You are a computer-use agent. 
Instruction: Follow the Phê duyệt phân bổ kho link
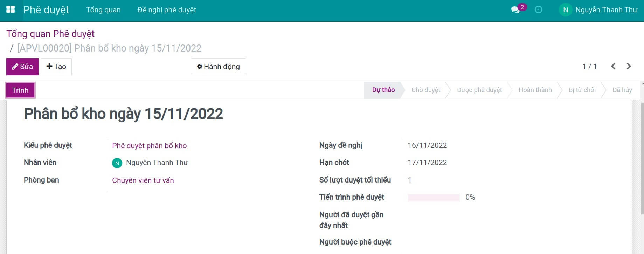click(149, 146)
